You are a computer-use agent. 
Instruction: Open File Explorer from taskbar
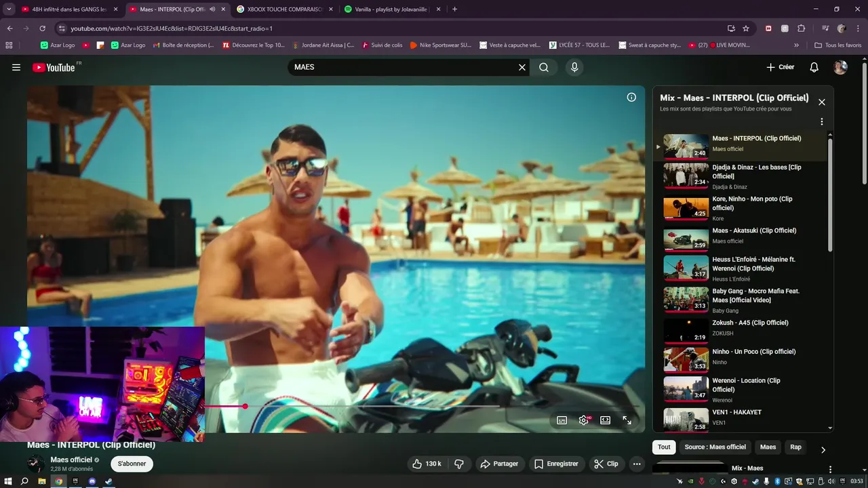click(42, 481)
